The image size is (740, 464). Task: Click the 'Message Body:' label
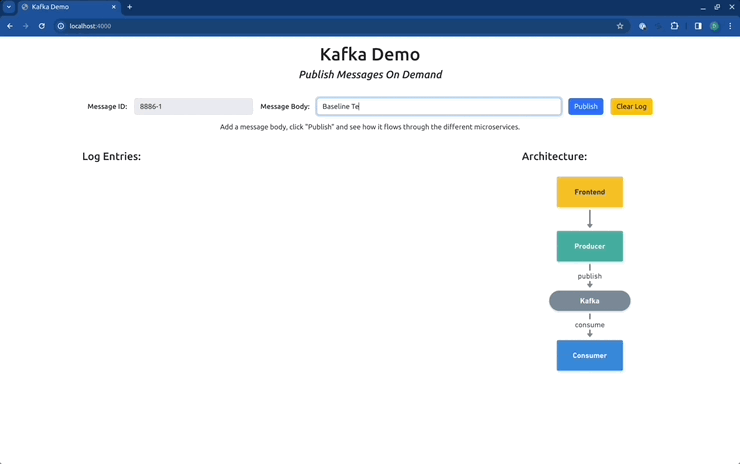(x=285, y=106)
